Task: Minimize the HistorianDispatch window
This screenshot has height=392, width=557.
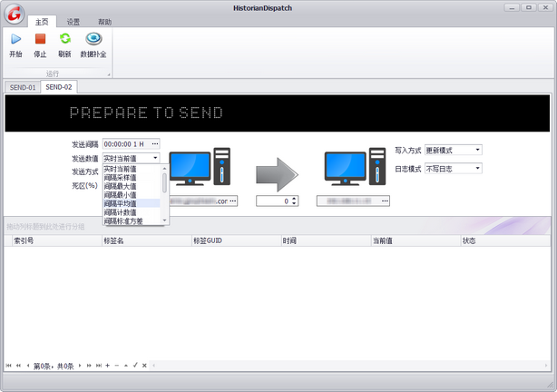Action: coord(512,7)
